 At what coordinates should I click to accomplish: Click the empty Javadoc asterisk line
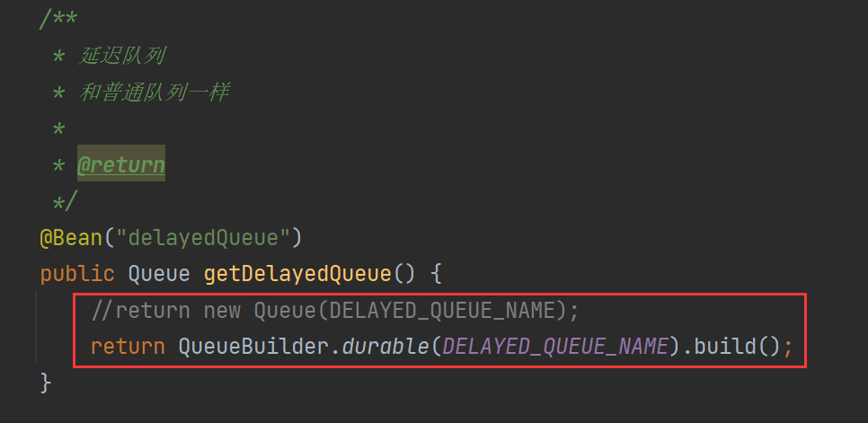click(x=58, y=128)
